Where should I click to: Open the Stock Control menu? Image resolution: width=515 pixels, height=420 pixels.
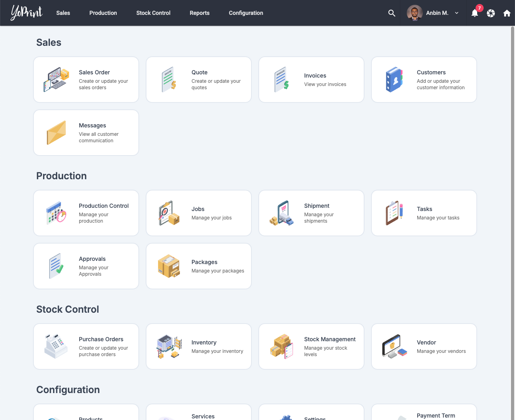pos(153,13)
